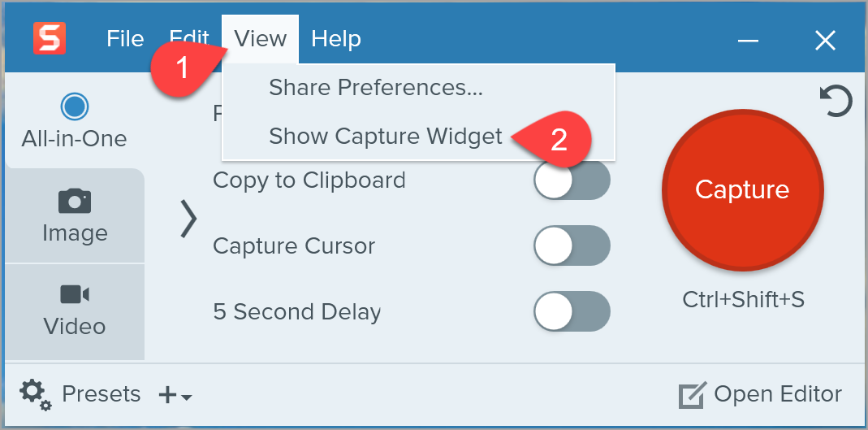This screenshot has height=430, width=868.
Task: Turn on the 5 Second Delay switch
Action: [x=572, y=311]
